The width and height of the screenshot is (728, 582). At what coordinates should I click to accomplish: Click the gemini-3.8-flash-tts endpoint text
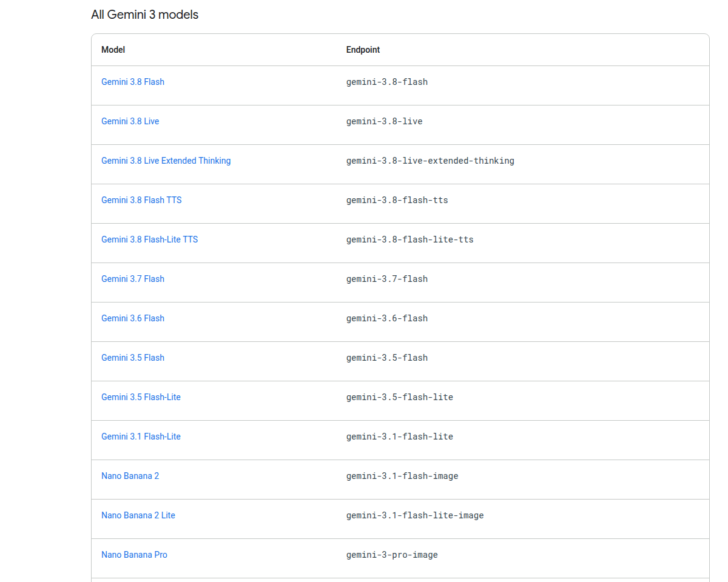click(397, 200)
